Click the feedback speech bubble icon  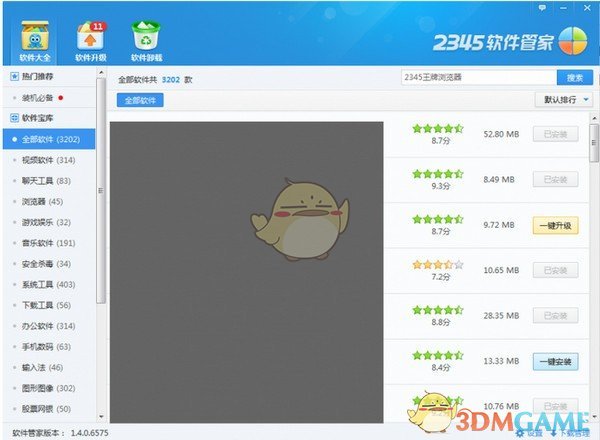point(542,7)
